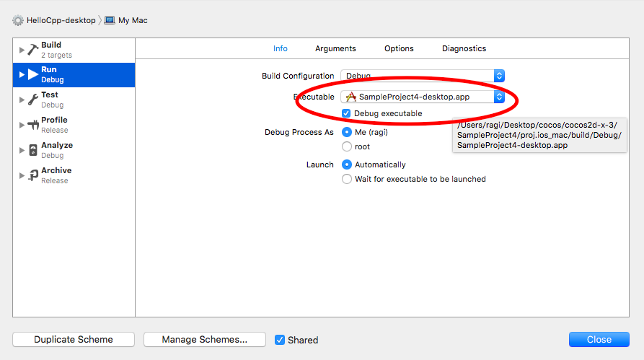Click the Duplicate Scheme button
This screenshot has width=644, height=360.
[x=74, y=340]
